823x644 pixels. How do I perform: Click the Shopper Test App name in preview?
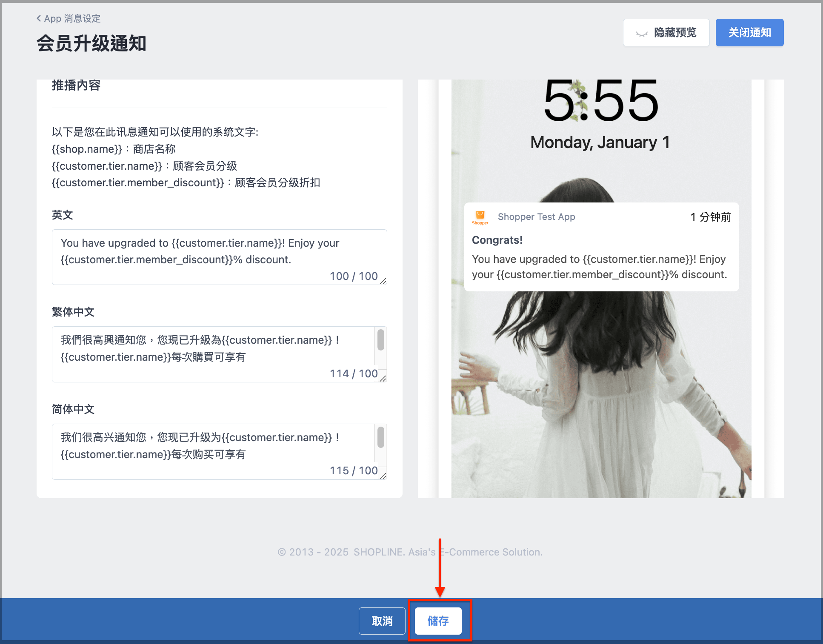pos(536,217)
